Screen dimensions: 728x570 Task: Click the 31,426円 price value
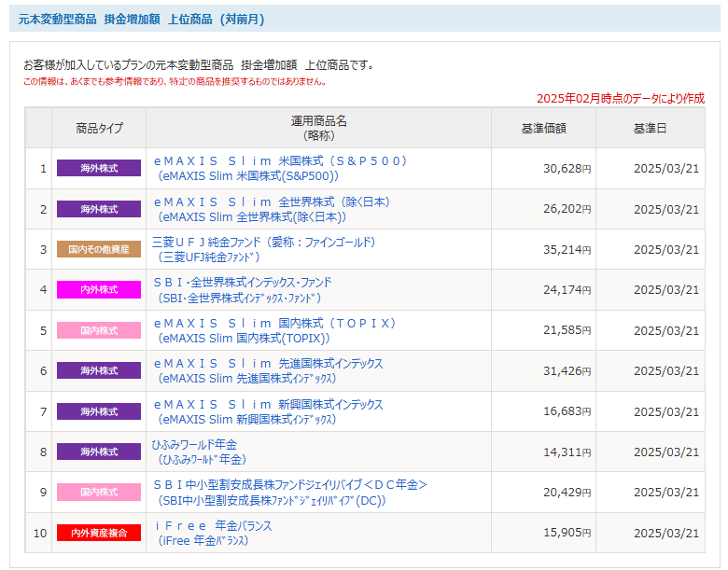tap(567, 371)
